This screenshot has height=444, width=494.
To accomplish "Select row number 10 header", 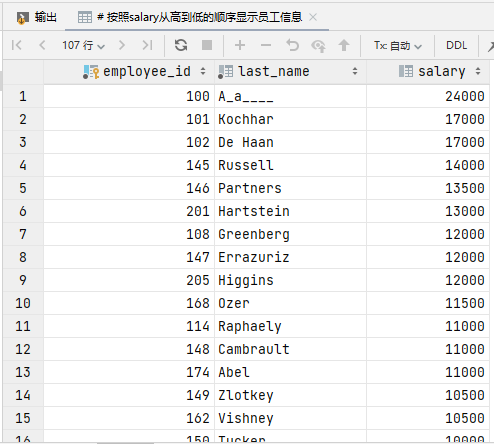I will tap(23, 303).
